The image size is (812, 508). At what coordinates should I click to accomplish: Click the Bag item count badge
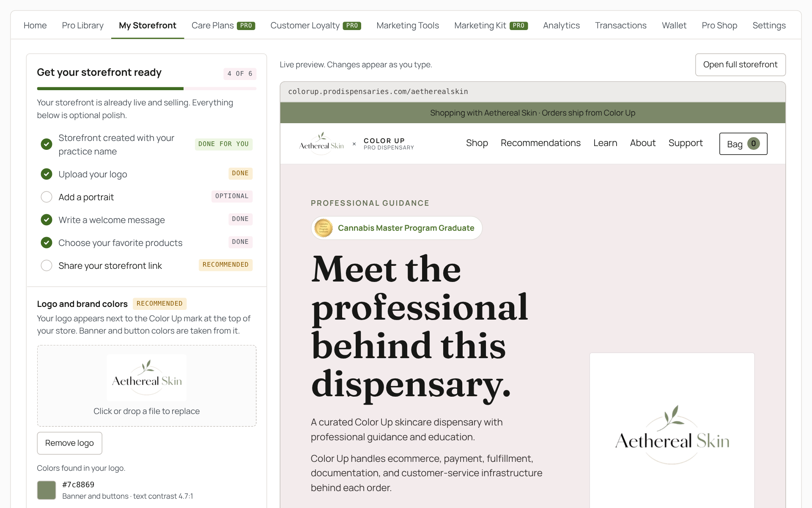[x=753, y=144]
